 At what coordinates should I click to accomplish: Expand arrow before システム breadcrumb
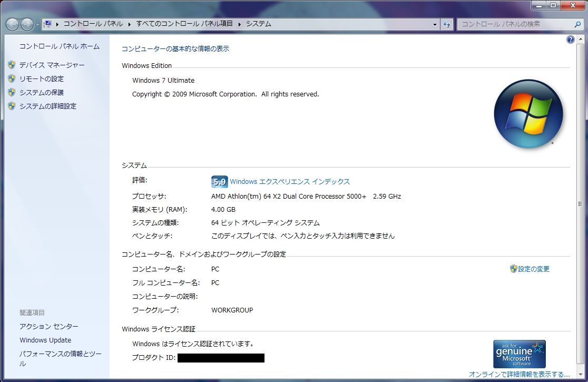click(x=239, y=24)
